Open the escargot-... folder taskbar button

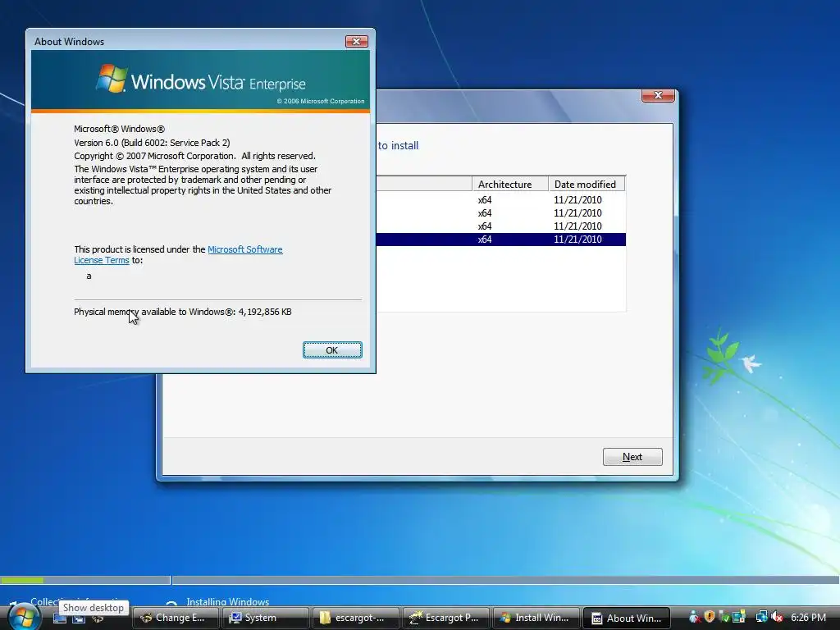[x=355, y=618]
